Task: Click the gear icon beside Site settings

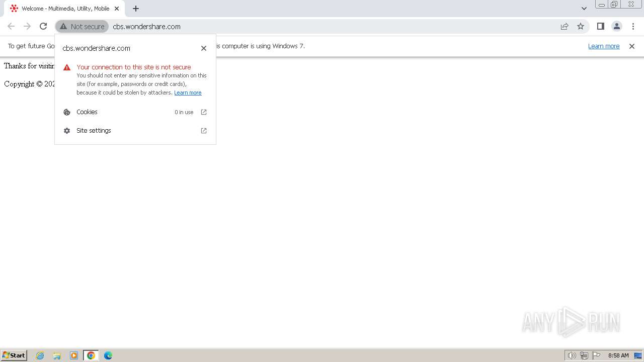Action: tap(67, 131)
